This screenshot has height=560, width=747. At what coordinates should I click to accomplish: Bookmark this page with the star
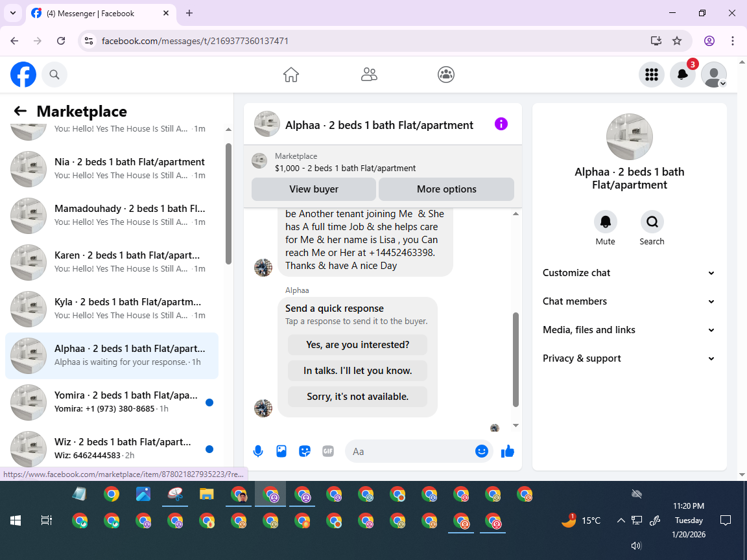[x=677, y=41]
